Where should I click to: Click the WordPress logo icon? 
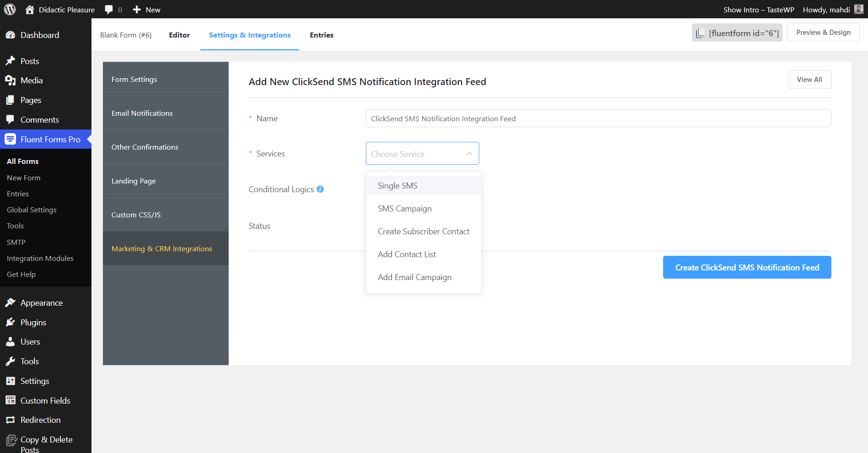pyautogui.click(x=10, y=10)
